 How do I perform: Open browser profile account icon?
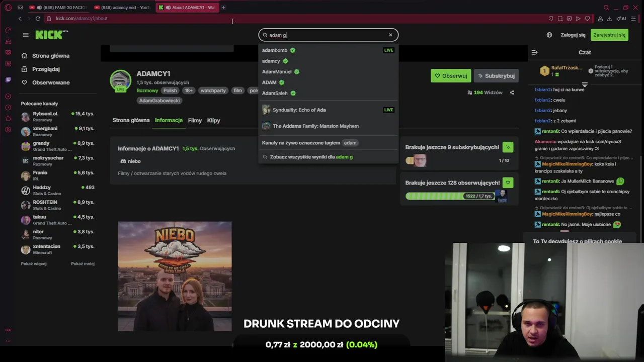pos(600,19)
